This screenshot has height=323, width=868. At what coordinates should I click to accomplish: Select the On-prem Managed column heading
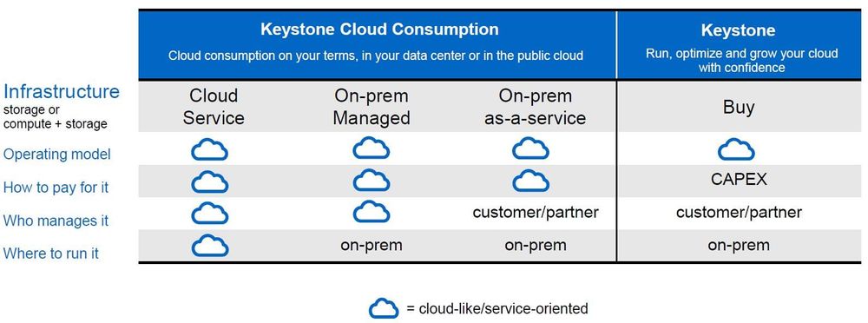point(372,107)
